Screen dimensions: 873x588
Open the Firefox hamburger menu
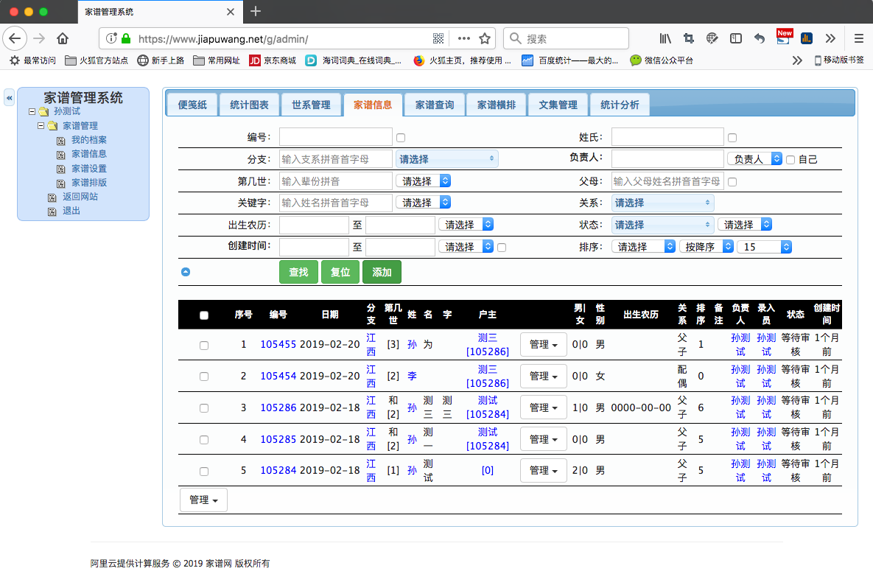tap(858, 38)
